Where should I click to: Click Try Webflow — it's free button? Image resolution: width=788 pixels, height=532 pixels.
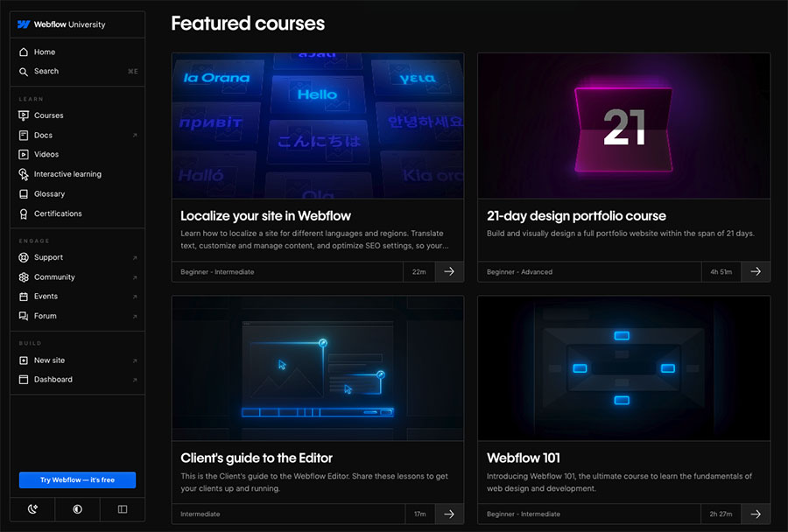tap(77, 479)
